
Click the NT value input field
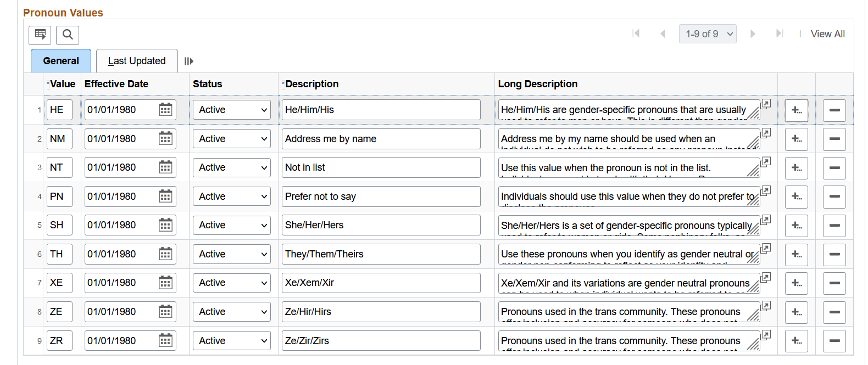coord(59,167)
